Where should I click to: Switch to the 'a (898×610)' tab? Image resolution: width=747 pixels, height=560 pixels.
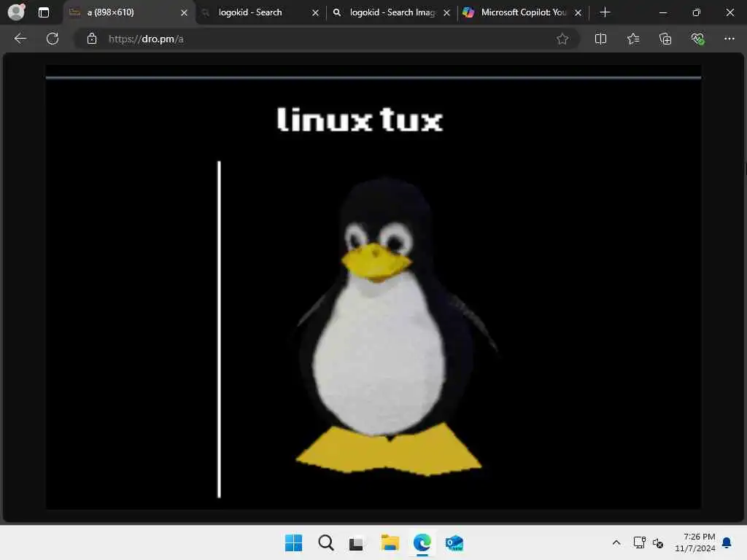pos(128,13)
